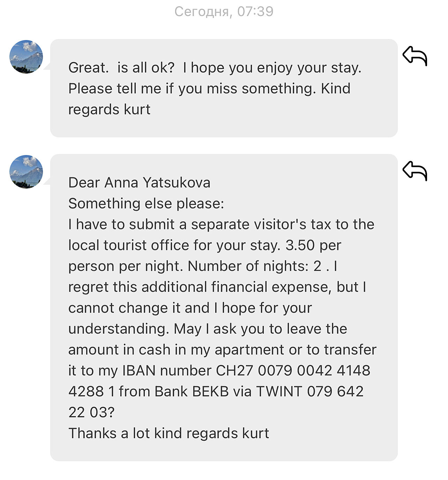
Task: Tap the 'Сегодня, 07:39' timestamp
Action: 224,12
